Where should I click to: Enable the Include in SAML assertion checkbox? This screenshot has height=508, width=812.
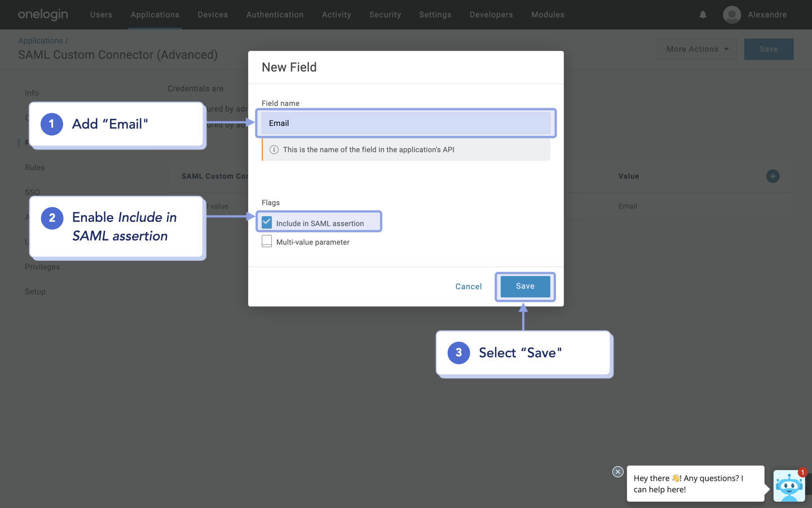[266, 222]
